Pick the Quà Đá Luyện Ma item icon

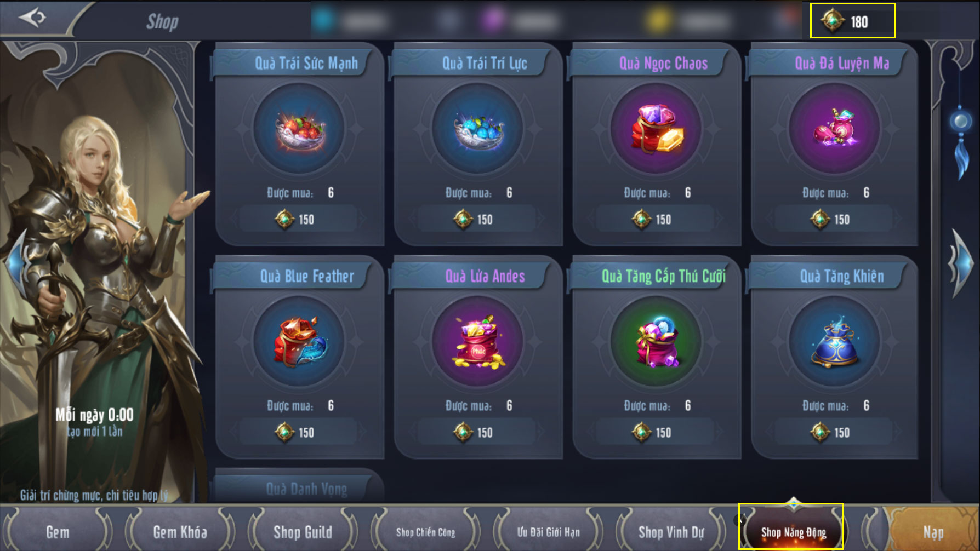point(835,129)
